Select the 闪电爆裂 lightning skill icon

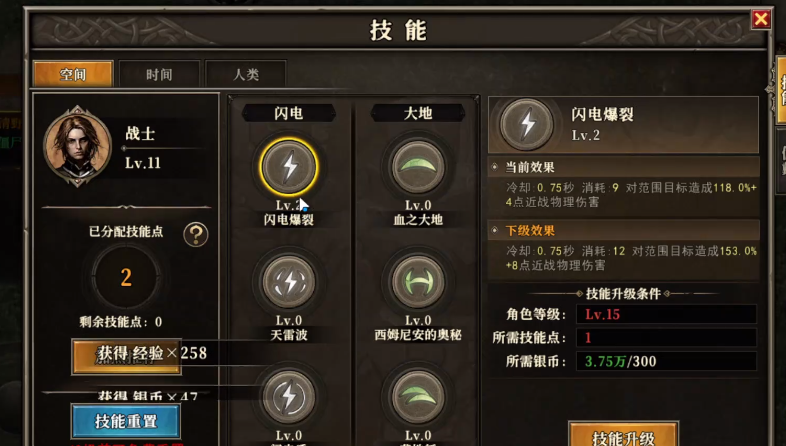[x=289, y=167]
